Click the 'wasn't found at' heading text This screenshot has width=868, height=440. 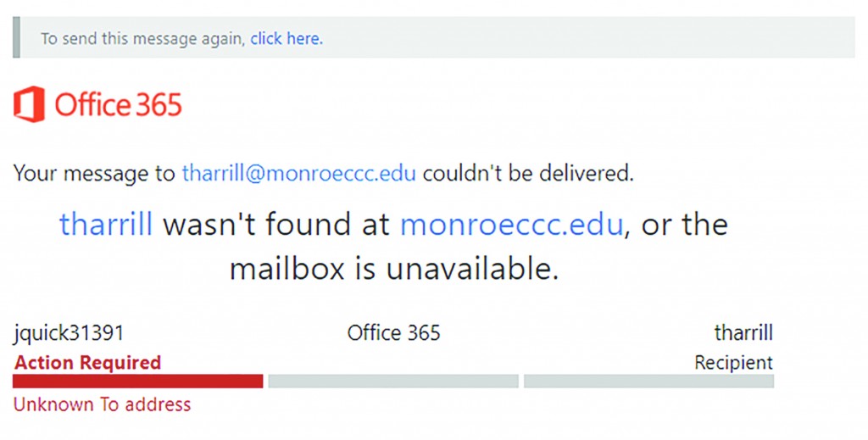tap(276, 224)
